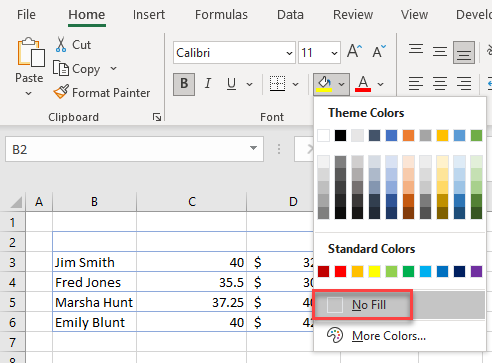The width and height of the screenshot is (492, 363).
Task: Click the Borders grid icon
Action: (x=277, y=83)
